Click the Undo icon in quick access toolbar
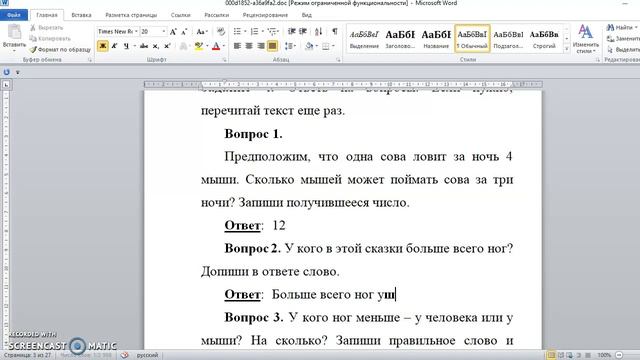Screen dimensions: 640x360 [x=7, y=72]
